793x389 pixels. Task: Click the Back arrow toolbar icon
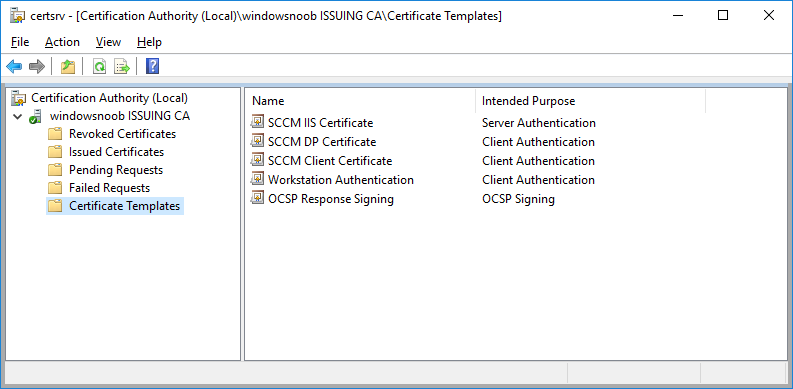point(14,66)
